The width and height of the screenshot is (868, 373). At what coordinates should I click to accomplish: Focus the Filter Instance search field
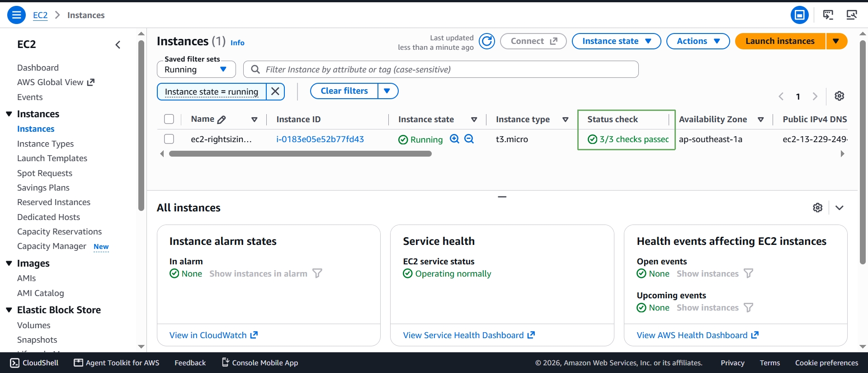[441, 69]
